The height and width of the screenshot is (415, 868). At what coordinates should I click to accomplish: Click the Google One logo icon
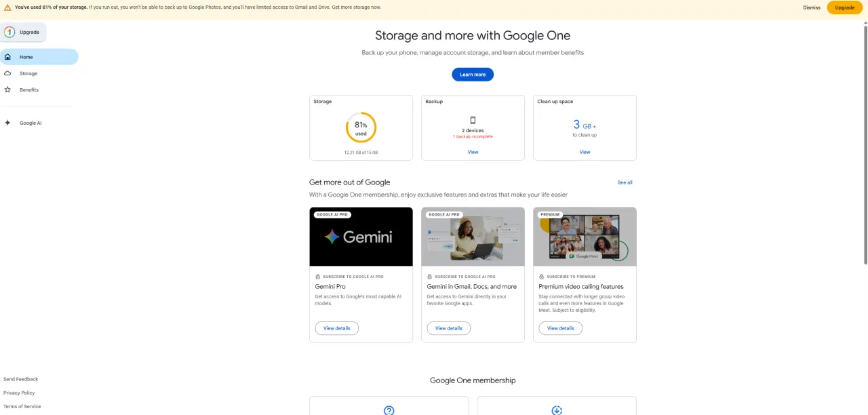pyautogui.click(x=9, y=32)
